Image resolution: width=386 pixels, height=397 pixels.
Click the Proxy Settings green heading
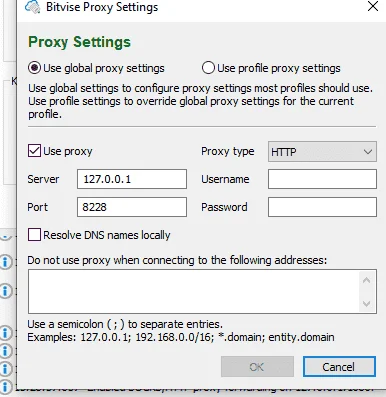point(79,42)
